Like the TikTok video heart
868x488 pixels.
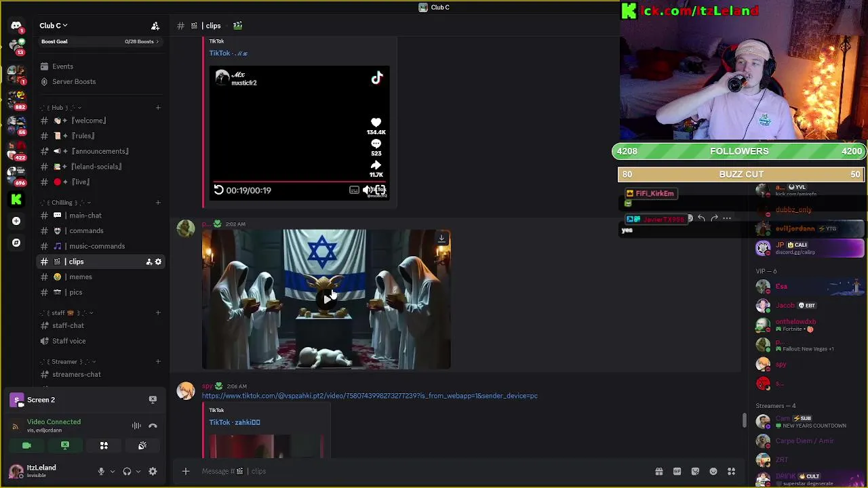point(376,122)
